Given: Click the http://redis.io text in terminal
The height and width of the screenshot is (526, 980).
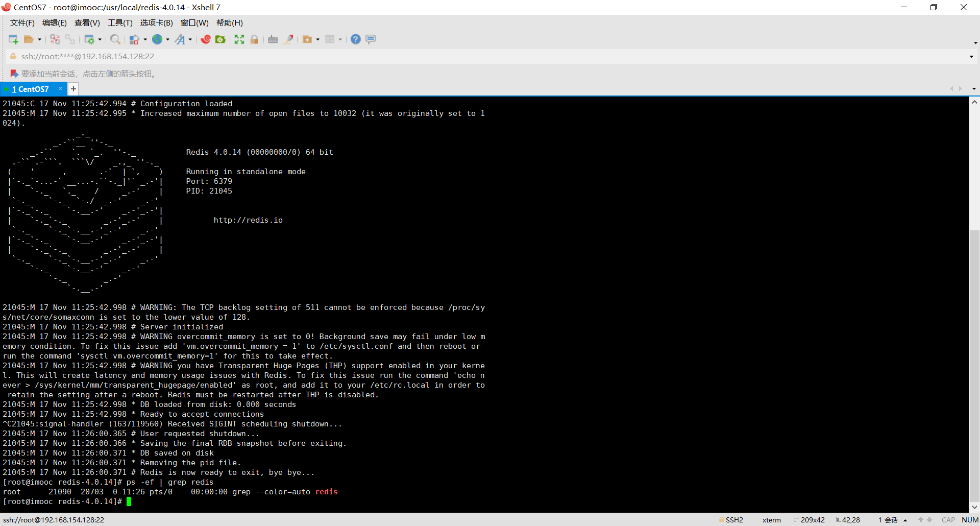Looking at the screenshot, I should tap(248, 220).
